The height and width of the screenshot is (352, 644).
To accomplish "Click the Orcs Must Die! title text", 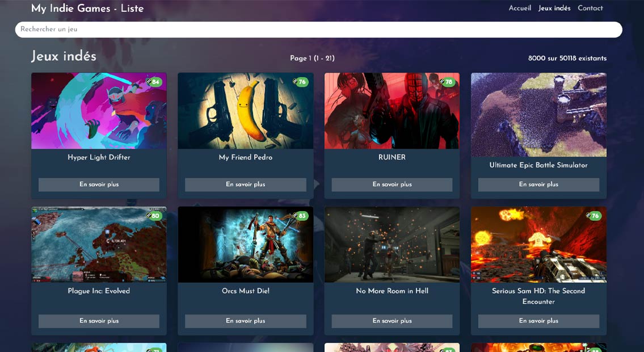I will (x=246, y=291).
